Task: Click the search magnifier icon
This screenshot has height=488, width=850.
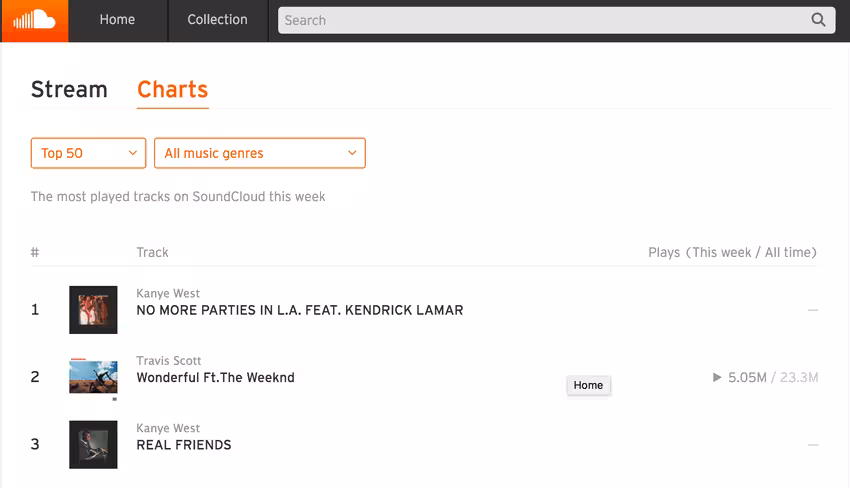Action: click(818, 20)
